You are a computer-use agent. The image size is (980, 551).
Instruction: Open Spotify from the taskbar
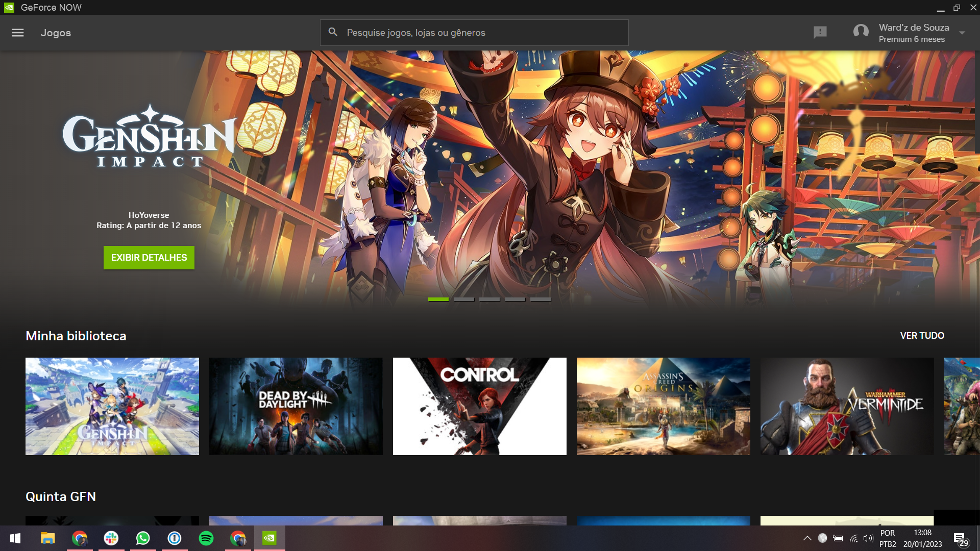tap(206, 538)
